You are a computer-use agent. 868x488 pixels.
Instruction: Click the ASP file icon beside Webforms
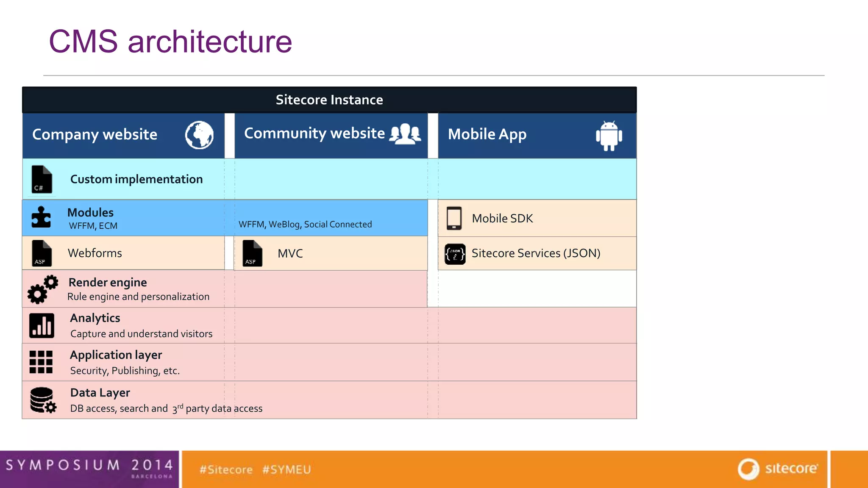[x=42, y=253]
